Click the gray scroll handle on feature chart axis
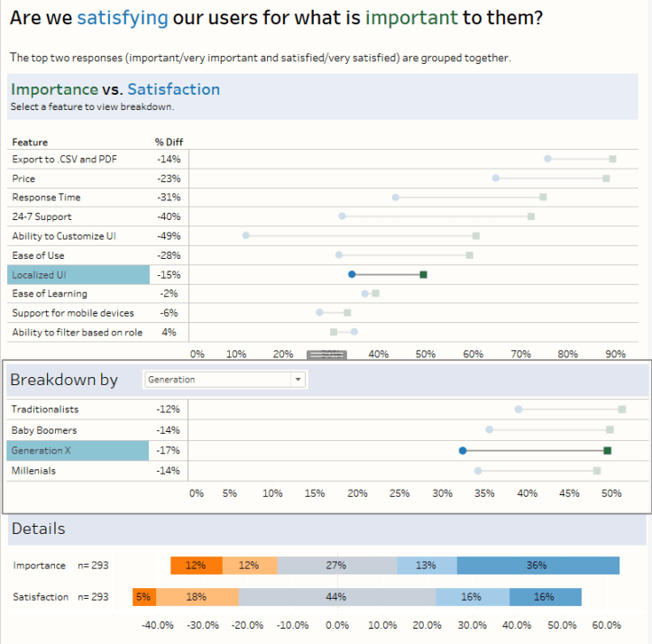652x644 pixels. tap(326, 354)
